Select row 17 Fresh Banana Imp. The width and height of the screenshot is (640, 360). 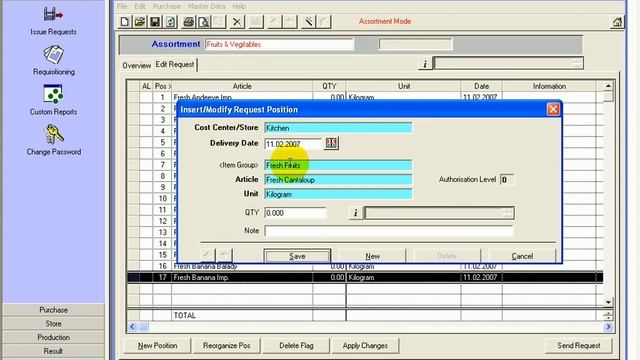[365, 278]
